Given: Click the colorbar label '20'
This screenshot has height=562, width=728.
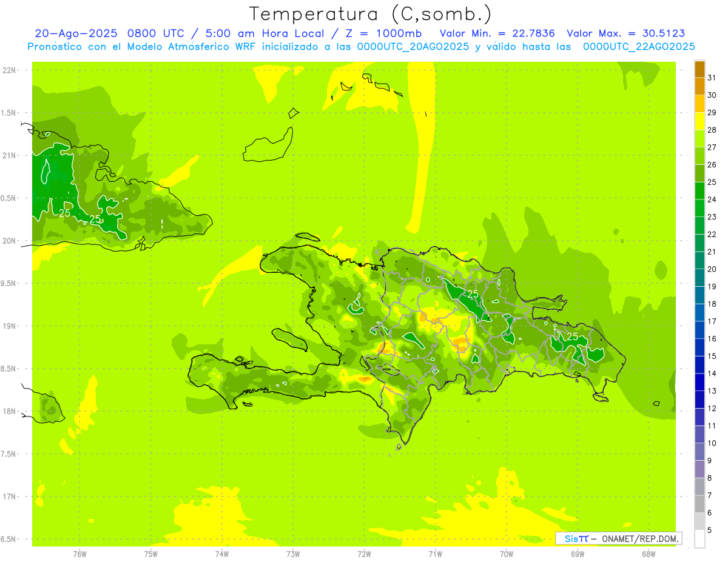Looking at the screenshot, I should point(712,269).
